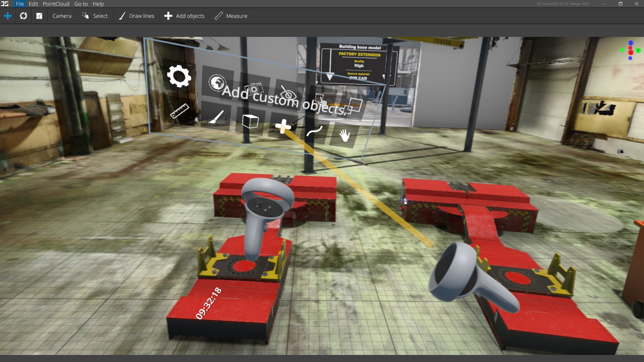Click the curve drawing icon

[314, 132]
